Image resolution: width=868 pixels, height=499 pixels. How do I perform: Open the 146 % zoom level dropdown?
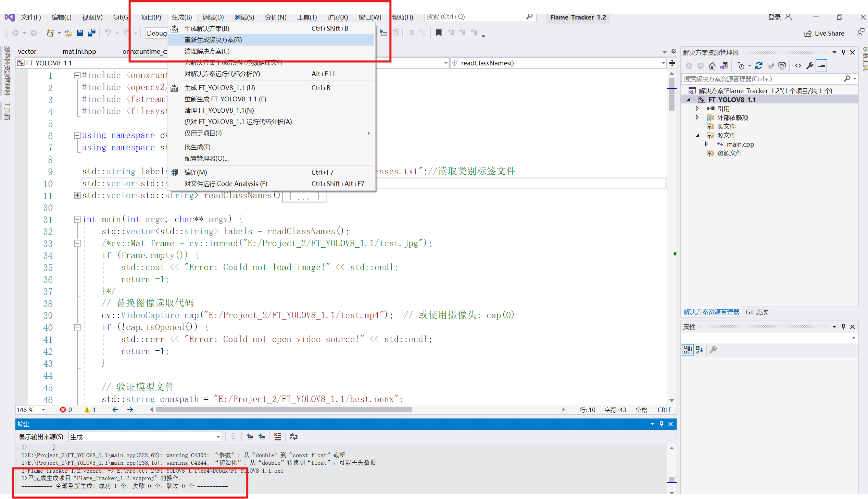coord(43,410)
